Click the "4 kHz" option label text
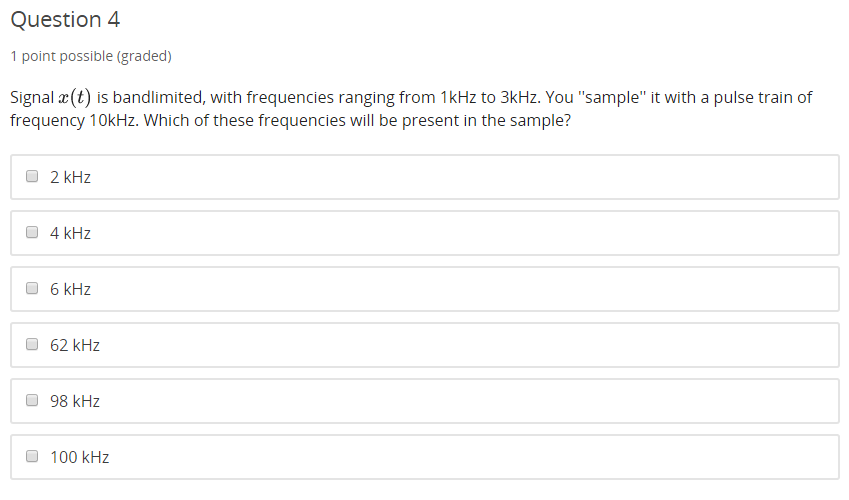Viewport: 849px width, 500px height. click(x=70, y=233)
